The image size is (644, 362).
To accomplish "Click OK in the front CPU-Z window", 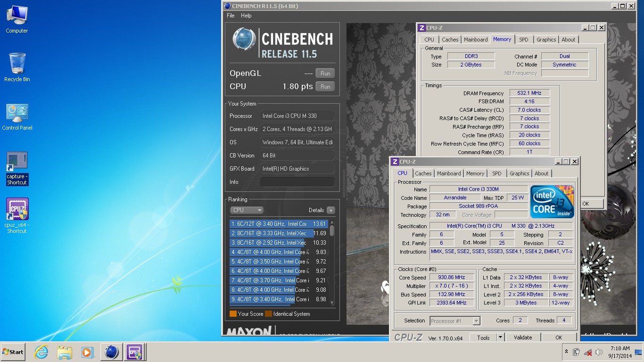I will coord(559,337).
